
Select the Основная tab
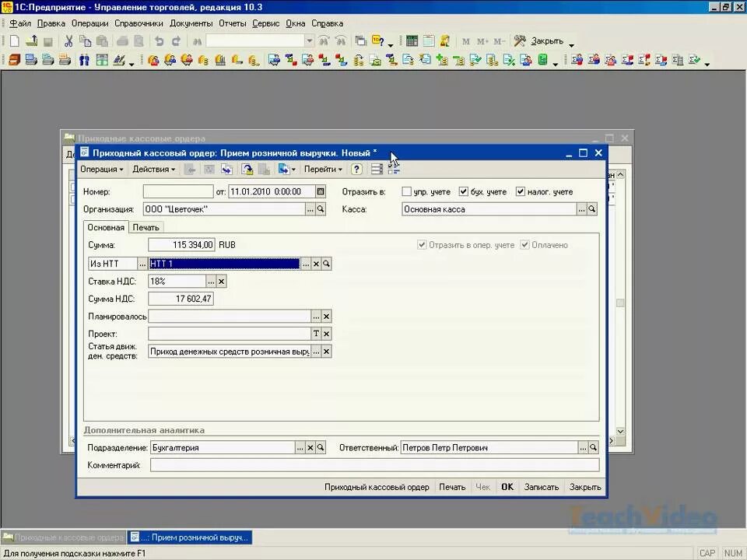click(x=106, y=227)
